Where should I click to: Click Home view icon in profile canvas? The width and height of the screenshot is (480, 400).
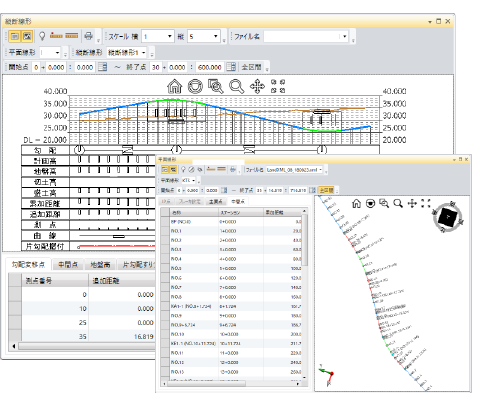[175, 86]
